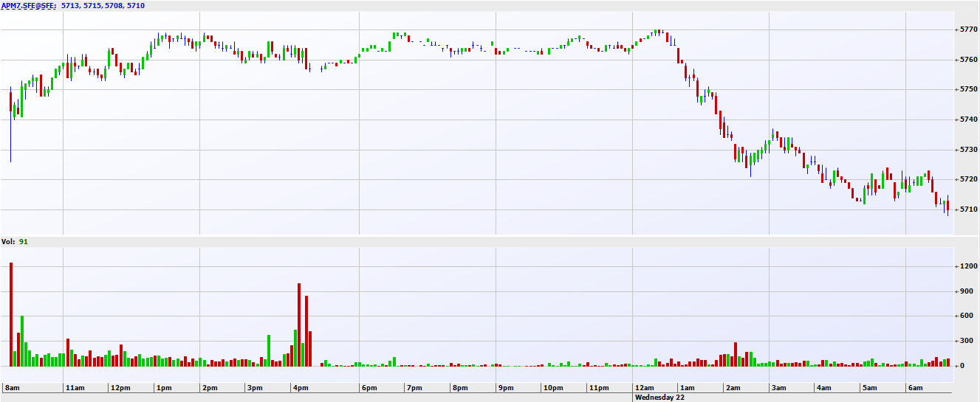Image resolution: width=980 pixels, height=402 pixels.
Task: Click the 12am time axis label
Action: [x=645, y=388]
